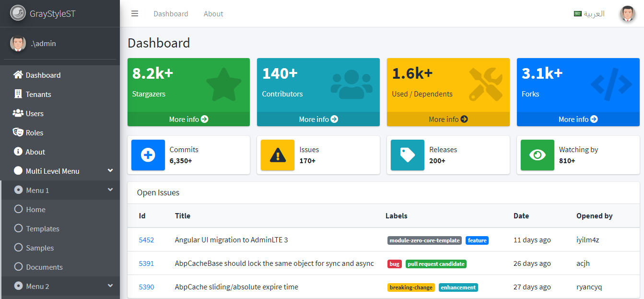Select Dashboard in the top navigation
Image resolution: width=644 pixels, height=299 pixels.
tap(171, 13)
